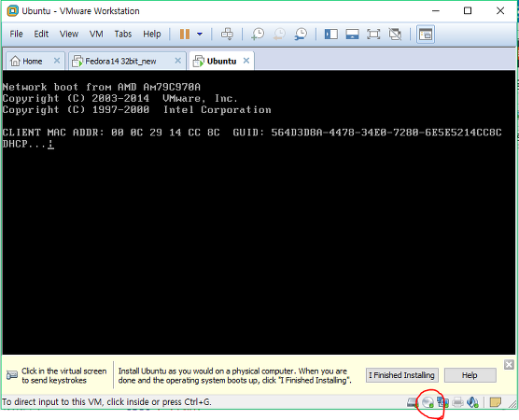Maximize the VMware Workstation window
The height and width of the screenshot is (420, 519).
tap(468, 11)
